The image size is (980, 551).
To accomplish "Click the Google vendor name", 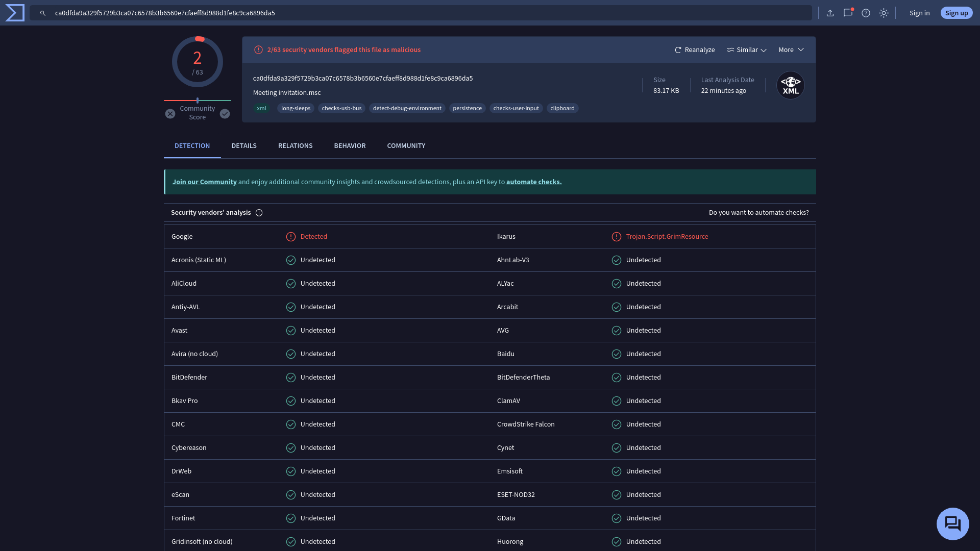I will tap(182, 237).
